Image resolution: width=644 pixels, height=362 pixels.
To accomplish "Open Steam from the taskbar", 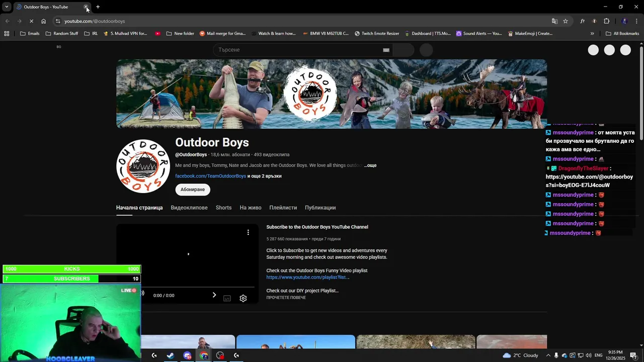I will (171, 355).
